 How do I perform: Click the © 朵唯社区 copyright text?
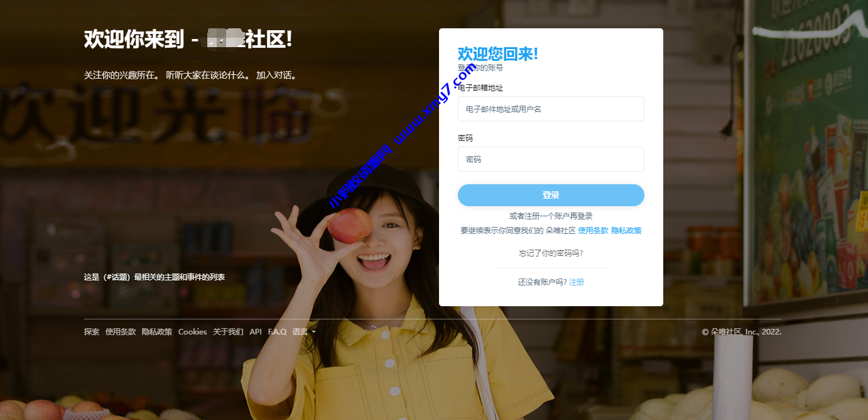pos(742,331)
